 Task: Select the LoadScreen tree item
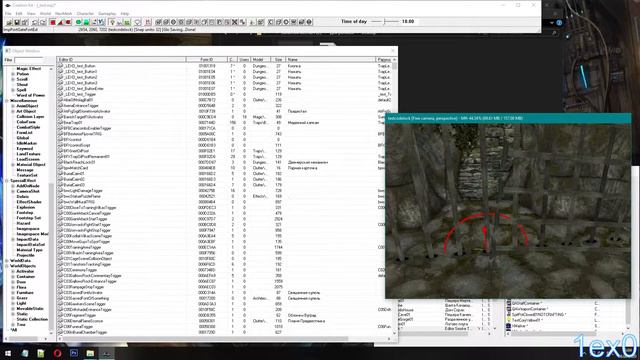(28, 159)
